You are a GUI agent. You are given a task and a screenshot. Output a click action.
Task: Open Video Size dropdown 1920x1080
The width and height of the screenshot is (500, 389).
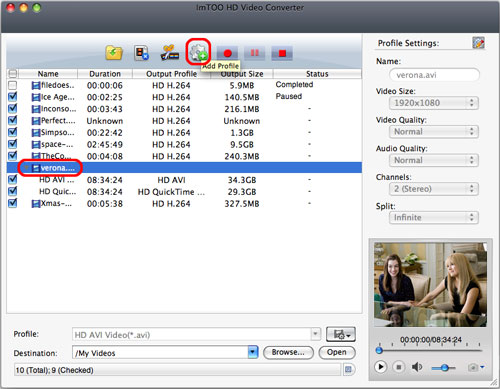click(x=434, y=103)
